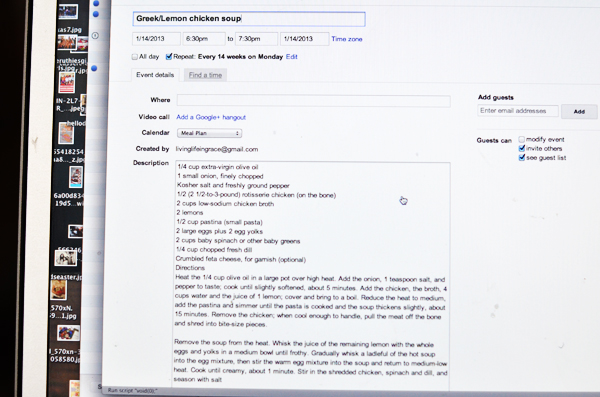The height and width of the screenshot is (397, 600).
Task: Select the easter jpg desktop file icon
Action: [x=66, y=258]
